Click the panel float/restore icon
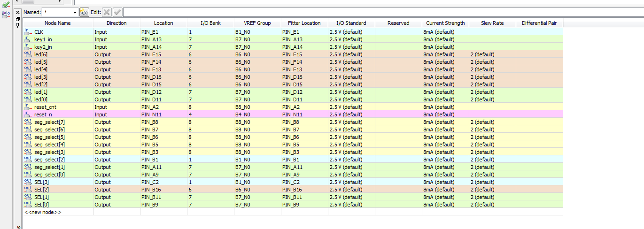 [x=18, y=18]
